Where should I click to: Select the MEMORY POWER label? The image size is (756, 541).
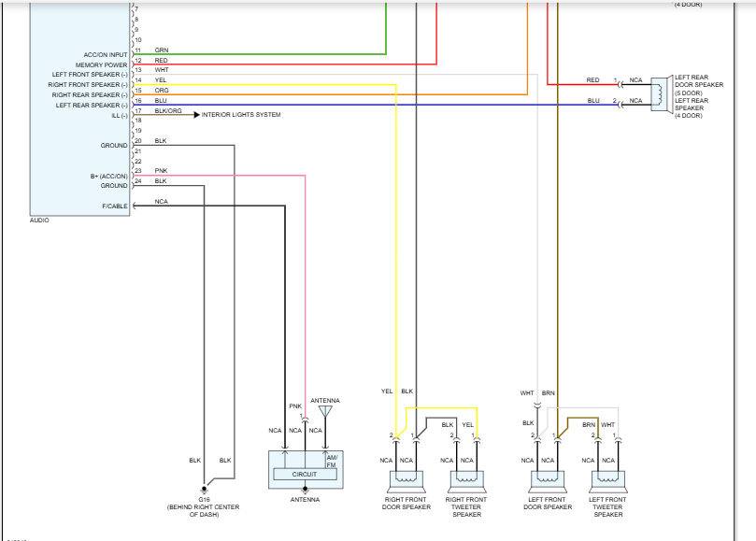(x=101, y=65)
